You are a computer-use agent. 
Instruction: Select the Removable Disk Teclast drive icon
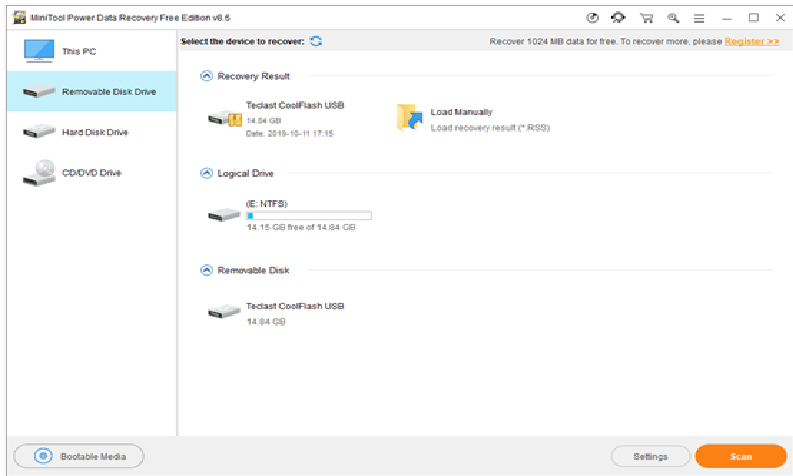[x=224, y=312]
